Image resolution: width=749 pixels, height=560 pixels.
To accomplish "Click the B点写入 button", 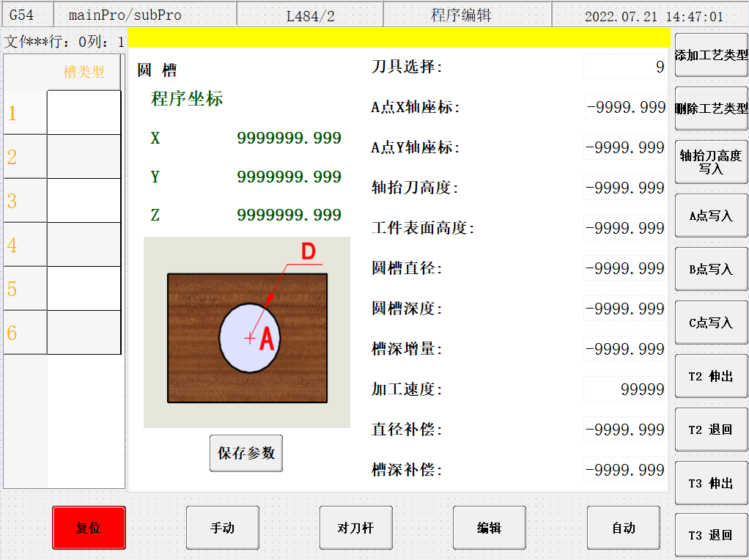I will coord(712,269).
